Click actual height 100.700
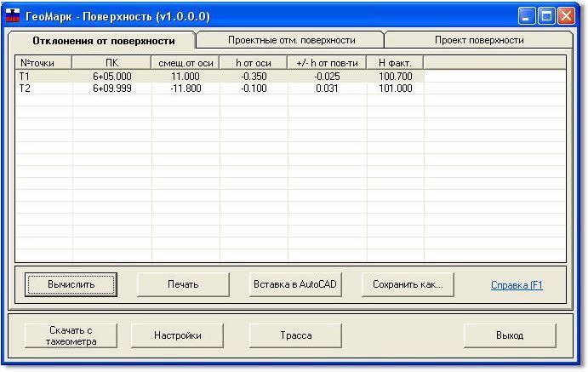 [395, 77]
